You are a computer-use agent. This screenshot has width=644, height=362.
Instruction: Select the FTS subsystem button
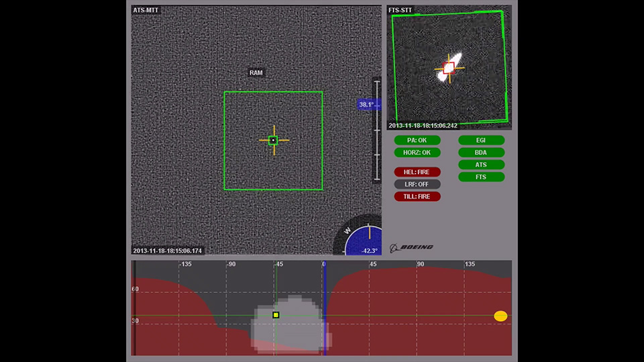coord(481,177)
